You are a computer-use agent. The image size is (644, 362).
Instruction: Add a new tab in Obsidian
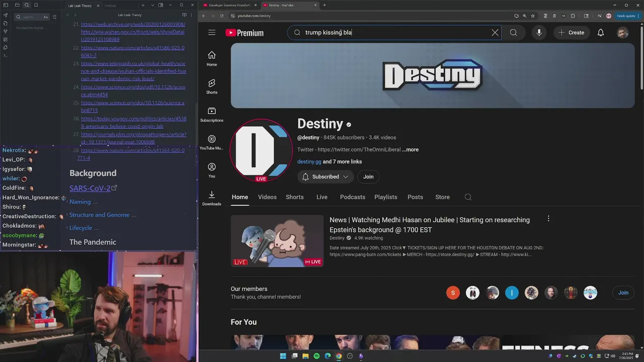tap(143, 5)
